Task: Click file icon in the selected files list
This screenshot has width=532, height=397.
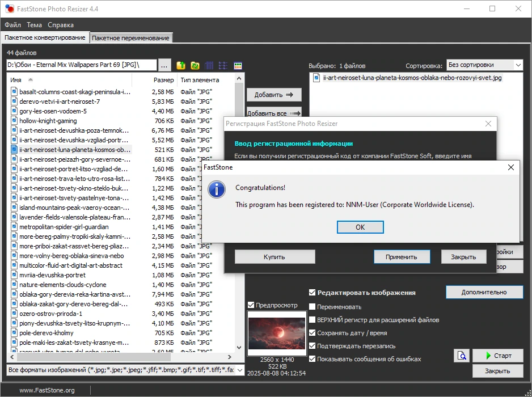Action: [316, 78]
